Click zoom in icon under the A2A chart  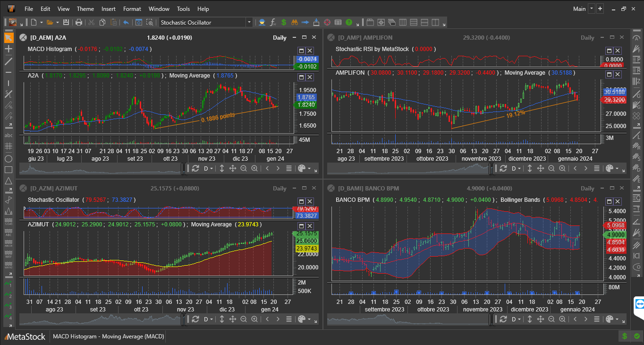tap(254, 168)
